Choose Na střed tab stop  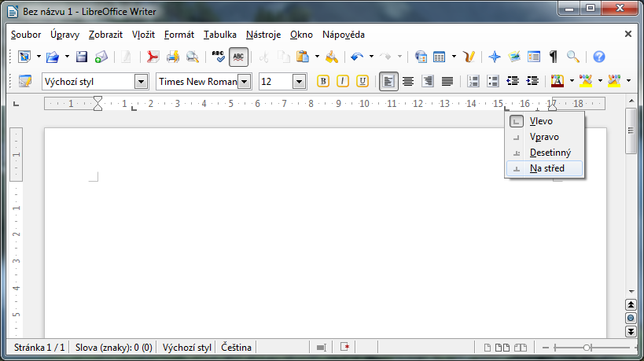coord(544,168)
